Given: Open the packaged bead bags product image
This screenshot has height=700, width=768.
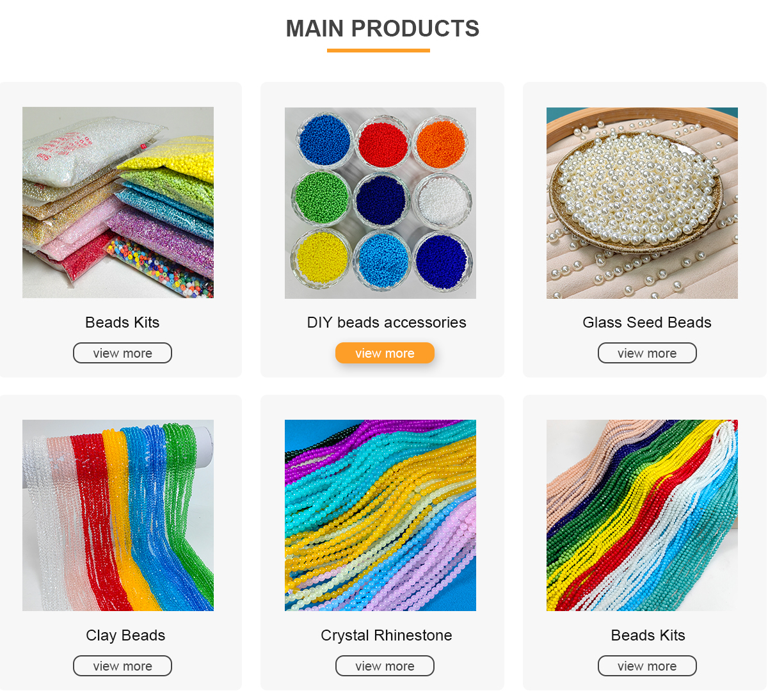Looking at the screenshot, I should (118, 202).
